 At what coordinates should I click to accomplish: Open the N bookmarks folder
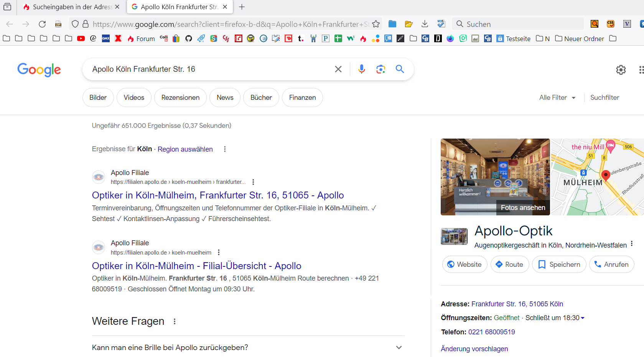[543, 38]
